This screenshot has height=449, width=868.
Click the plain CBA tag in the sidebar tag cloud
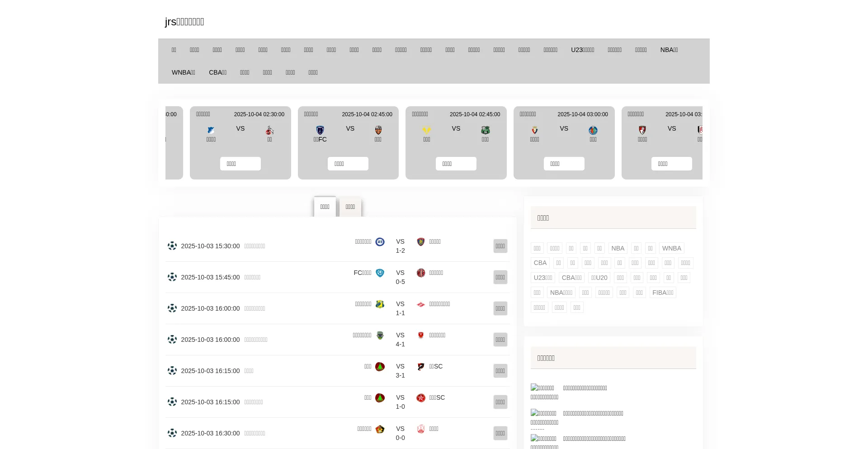point(540,263)
